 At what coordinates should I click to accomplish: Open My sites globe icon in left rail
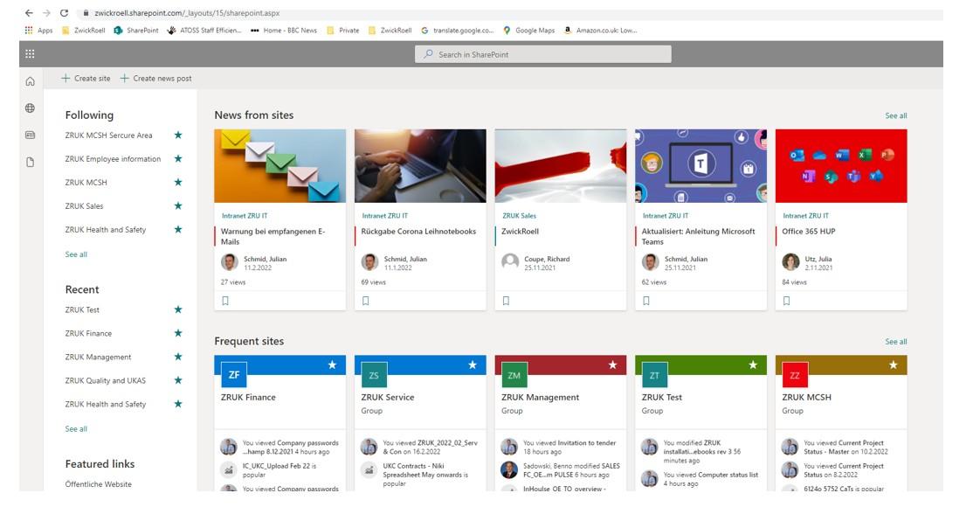(x=30, y=108)
